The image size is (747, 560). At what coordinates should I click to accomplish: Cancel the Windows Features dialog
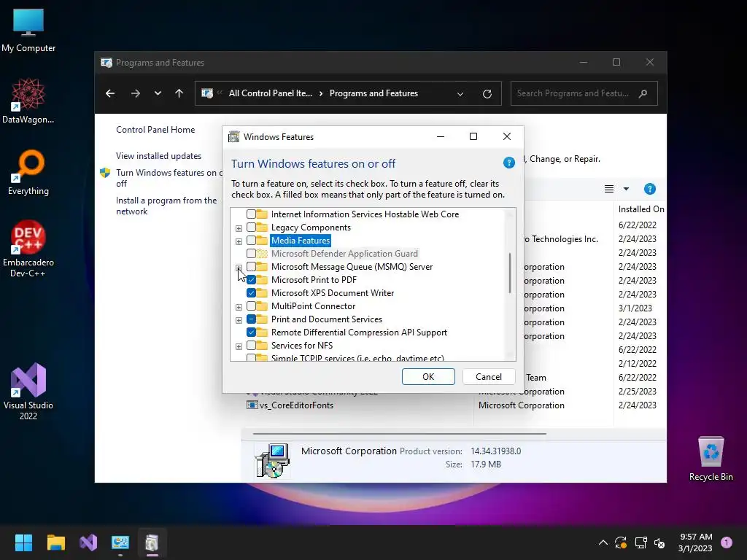[489, 377]
